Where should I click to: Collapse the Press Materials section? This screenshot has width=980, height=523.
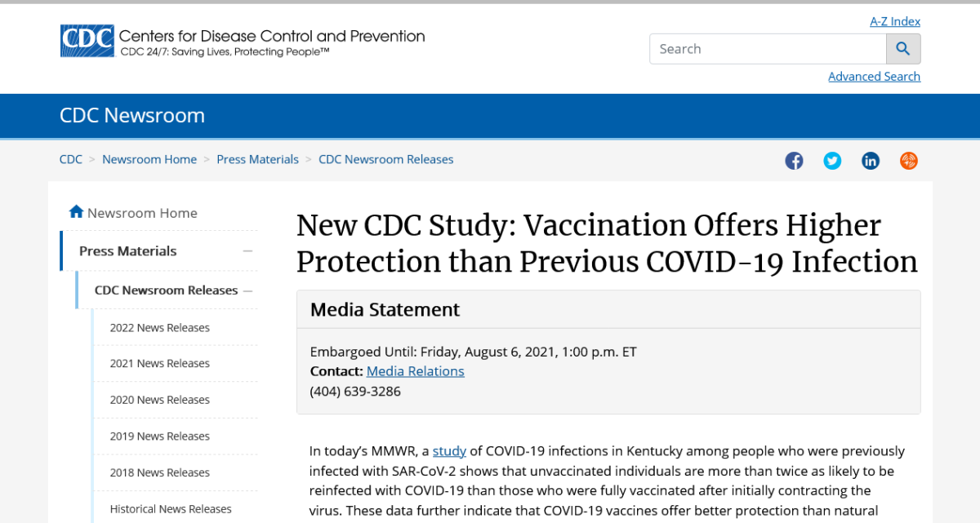[x=247, y=251]
